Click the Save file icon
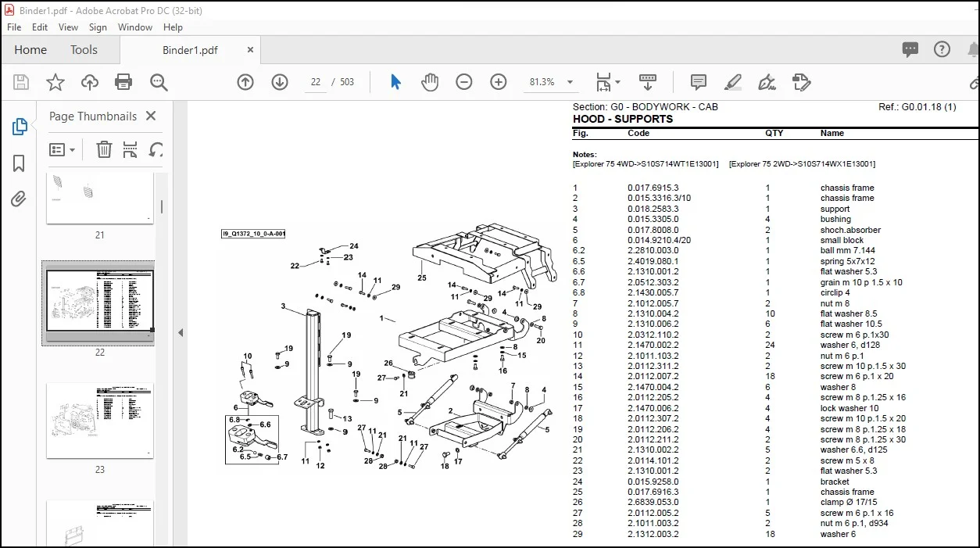Screen dimensions: 980x548 click(x=21, y=82)
